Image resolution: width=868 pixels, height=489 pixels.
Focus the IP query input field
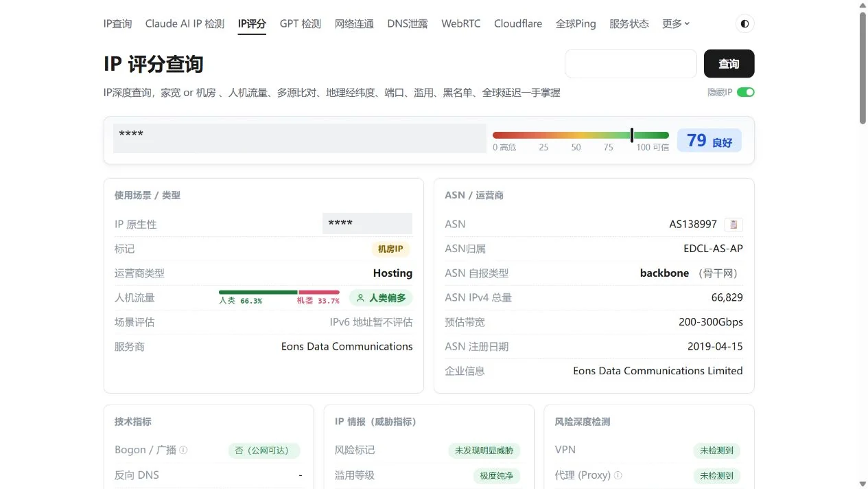coord(631,64)
